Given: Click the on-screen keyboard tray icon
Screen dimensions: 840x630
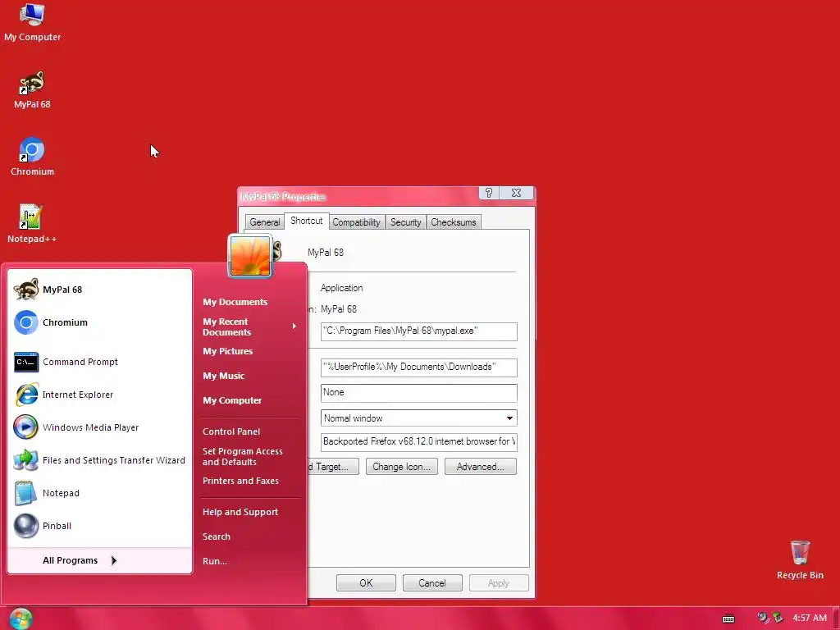Looking at the screenshot, I should (728, 619).
